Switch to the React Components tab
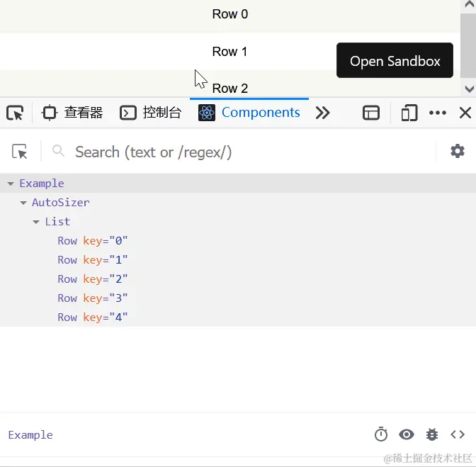Viewport: 476px width, 467px height. pos(249,113)
